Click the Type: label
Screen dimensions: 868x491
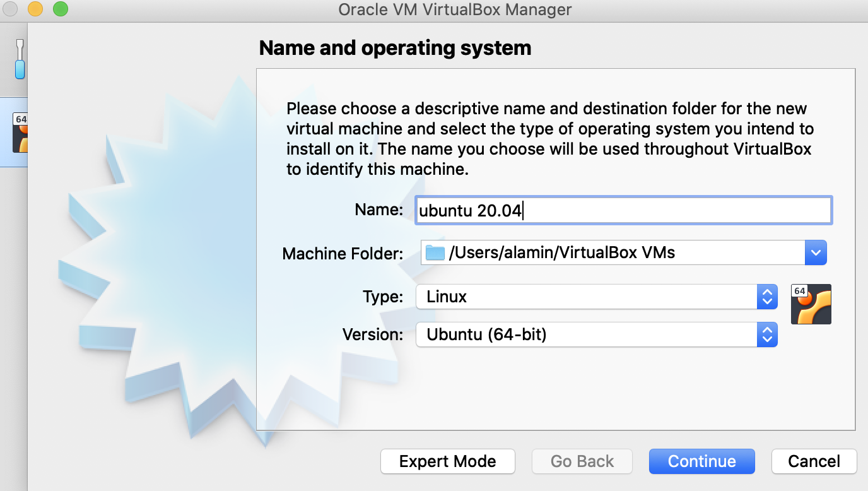click(x=383, y=296)
